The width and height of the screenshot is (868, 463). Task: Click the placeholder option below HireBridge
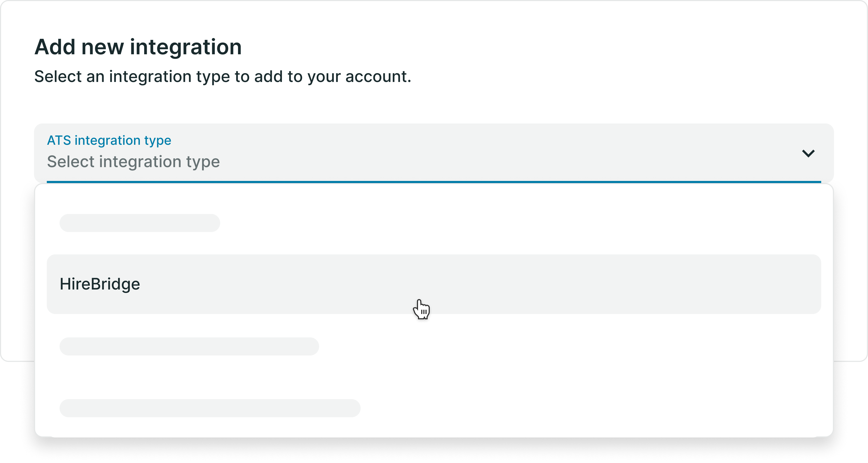pyautogui.click(x=189, y=346)
